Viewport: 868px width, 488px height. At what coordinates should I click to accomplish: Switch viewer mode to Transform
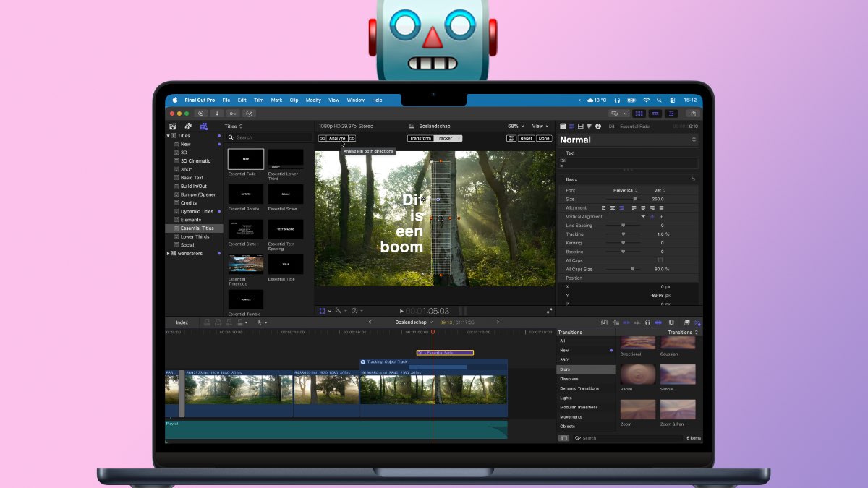point(420,138)
